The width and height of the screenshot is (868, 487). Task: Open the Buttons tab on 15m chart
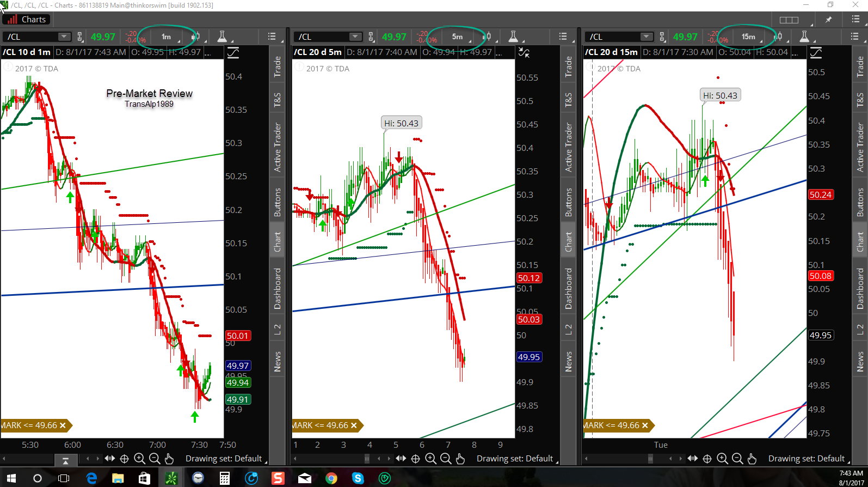pyautogui.click(x=860, y=202)
